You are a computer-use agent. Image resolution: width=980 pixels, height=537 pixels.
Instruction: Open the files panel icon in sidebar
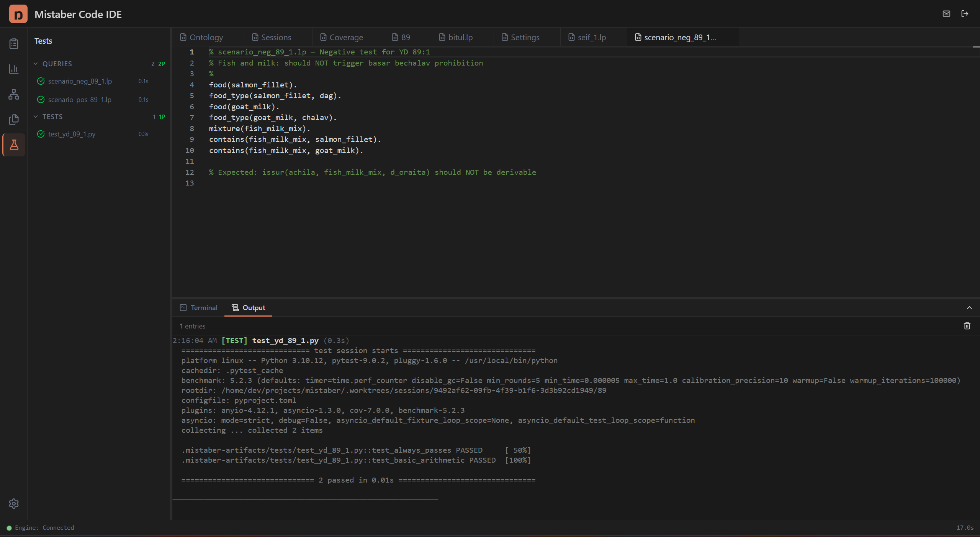13,120
